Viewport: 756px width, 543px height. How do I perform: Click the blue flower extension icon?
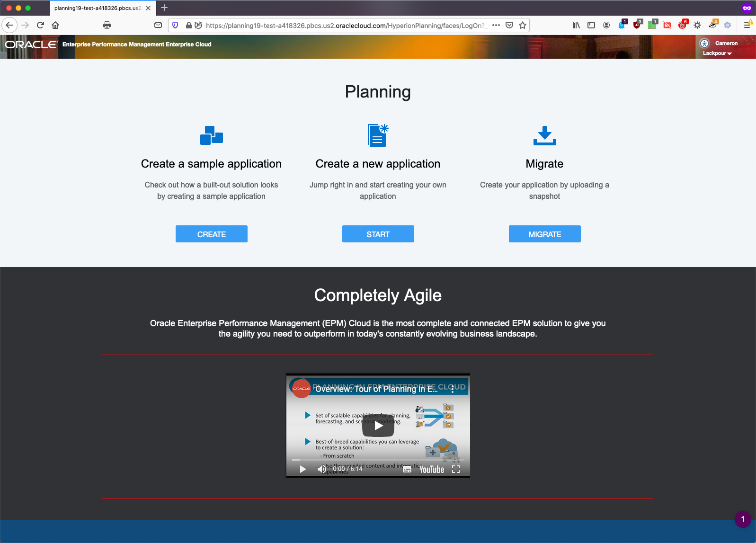pyautogui.click(x=728, y=25)
